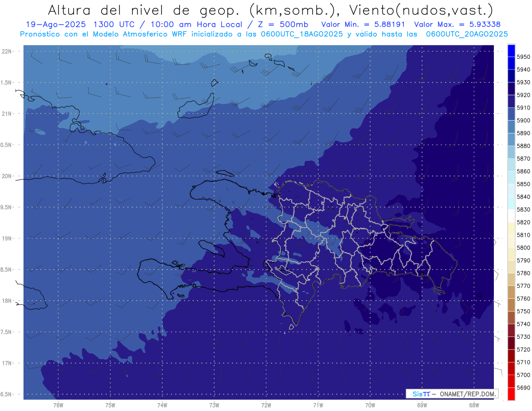Click the color bar label "5950"

(x=523, y=57)
